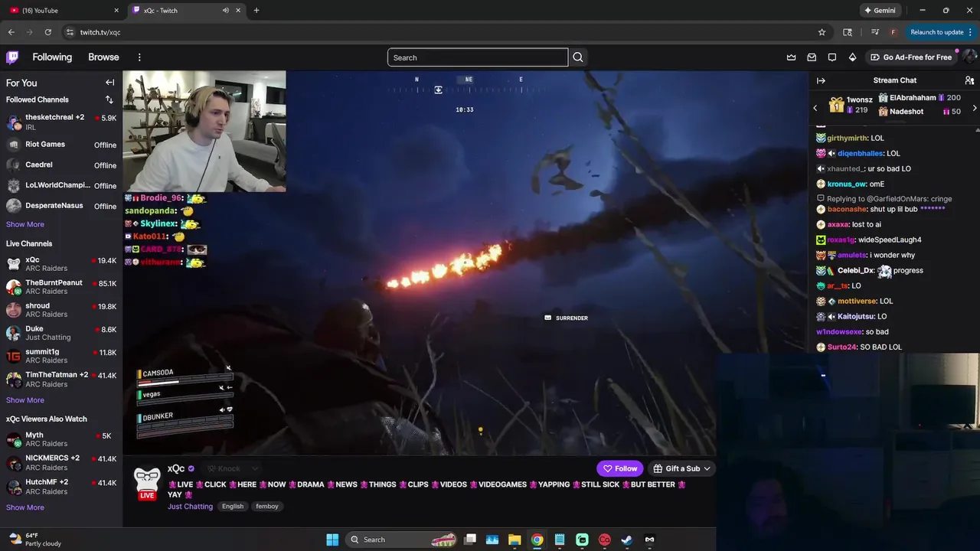Bookmark this page with star icon

822,32
